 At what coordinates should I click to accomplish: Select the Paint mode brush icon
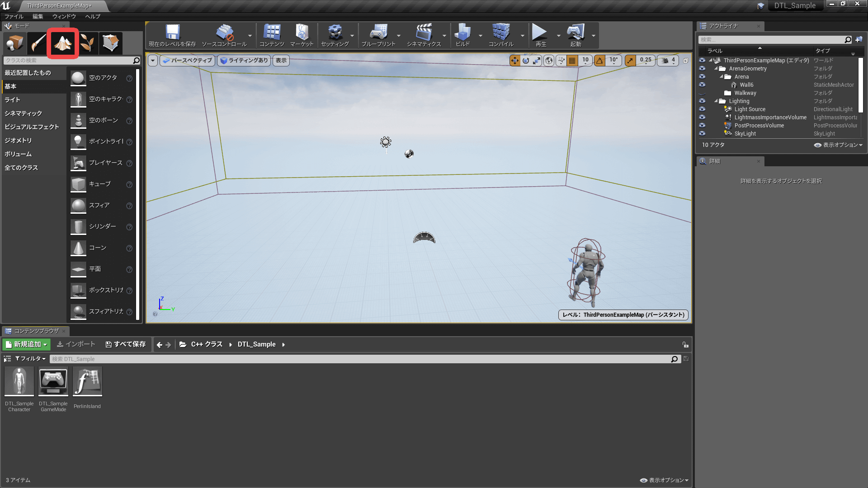[x=38, y=43]
